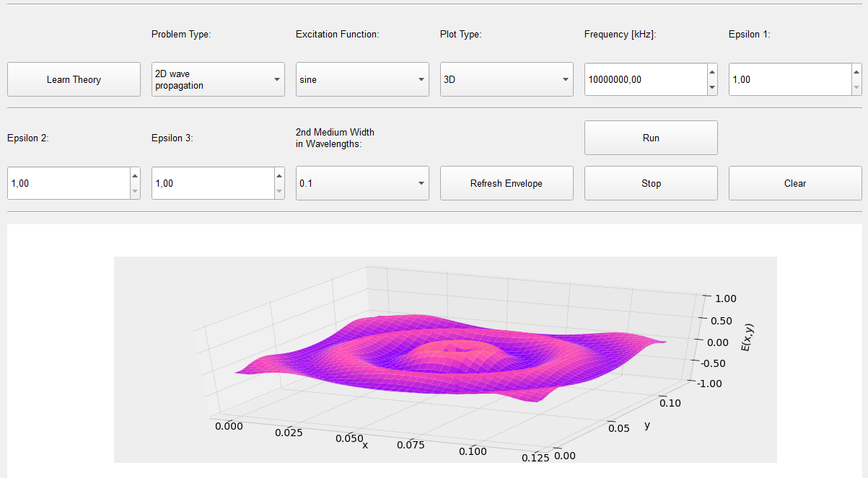
Task: Clear the plot with Clear button
Action: click(x=795, y=183)
